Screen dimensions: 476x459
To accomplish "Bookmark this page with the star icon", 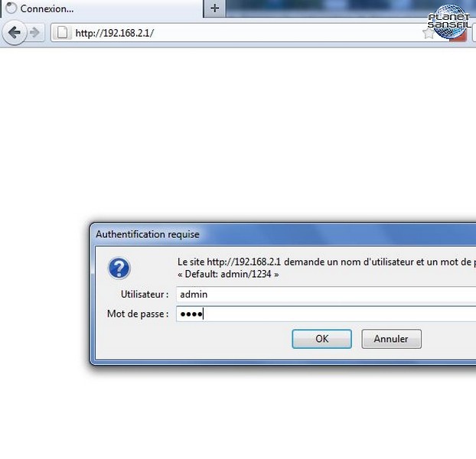I will [x=429, y=33].
